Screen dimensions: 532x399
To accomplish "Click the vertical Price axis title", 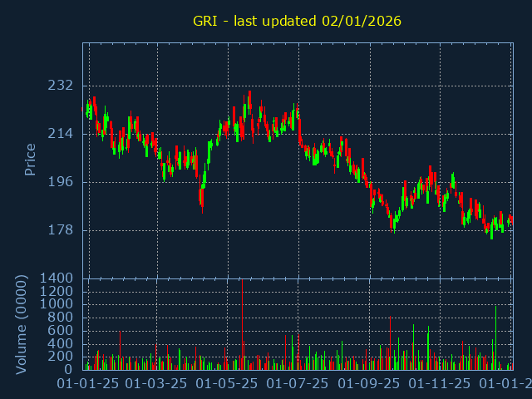I will (x=31, y=159).
